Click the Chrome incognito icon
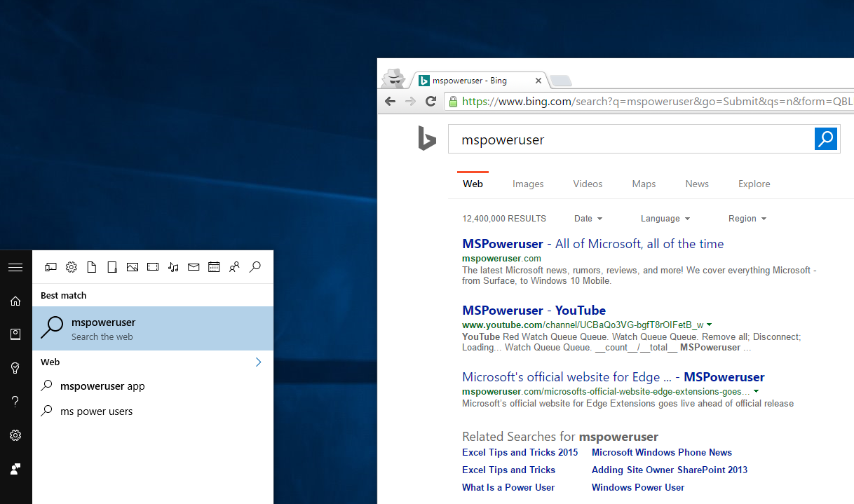The height and width of the screenshot is (504, 854). point(394,77)
